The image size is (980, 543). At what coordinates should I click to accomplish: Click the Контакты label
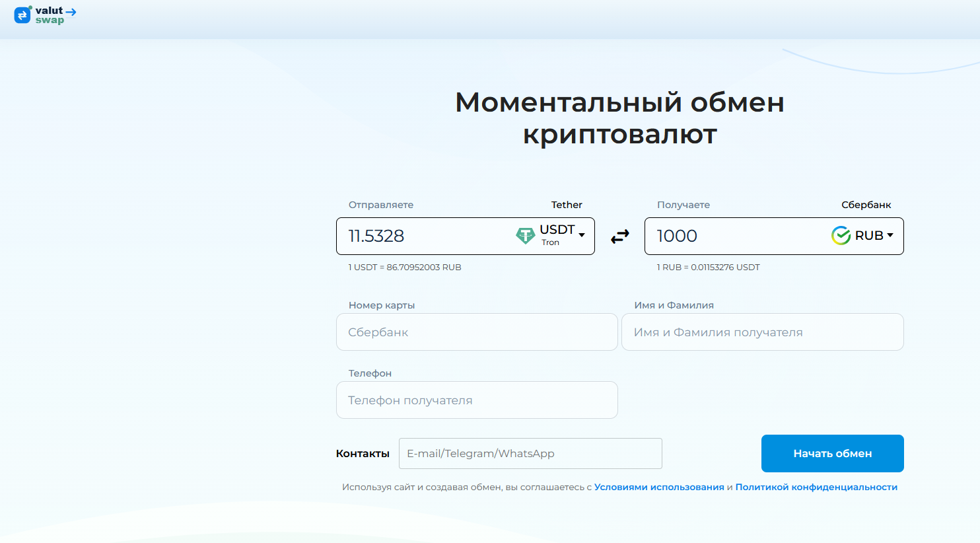pyautogui.click(x=363, y=454)
